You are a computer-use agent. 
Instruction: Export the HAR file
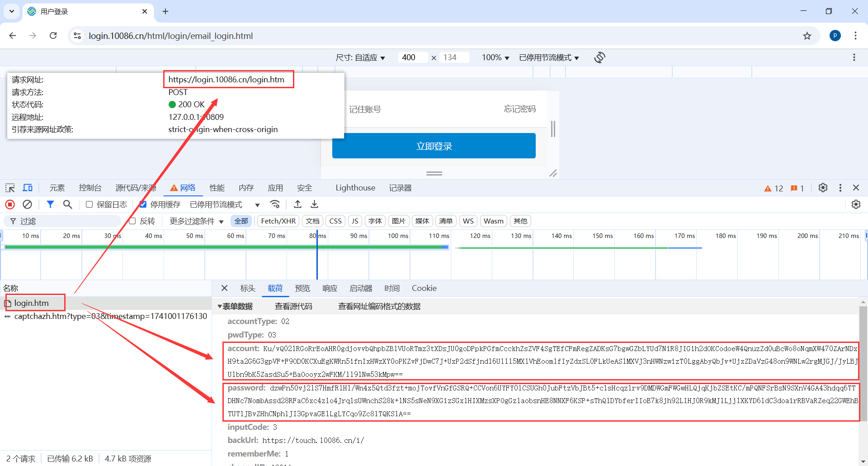coord(314,204)
